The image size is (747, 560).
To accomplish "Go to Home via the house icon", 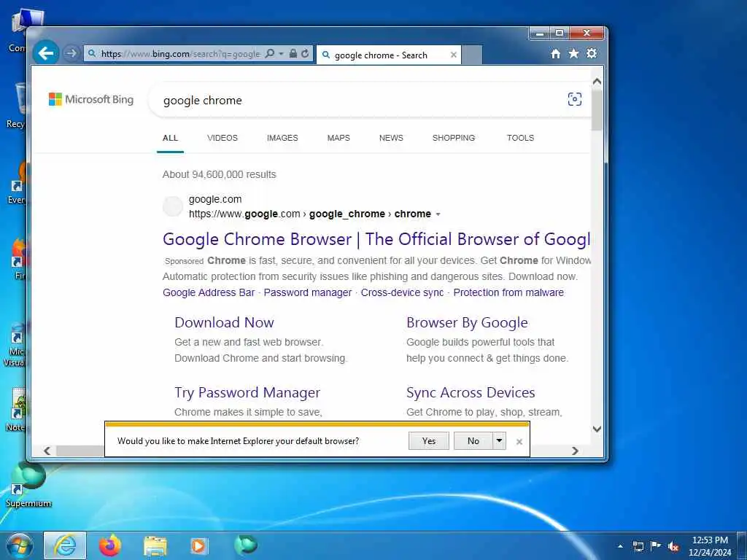I will pyautogui.click(x=555, y=54).
